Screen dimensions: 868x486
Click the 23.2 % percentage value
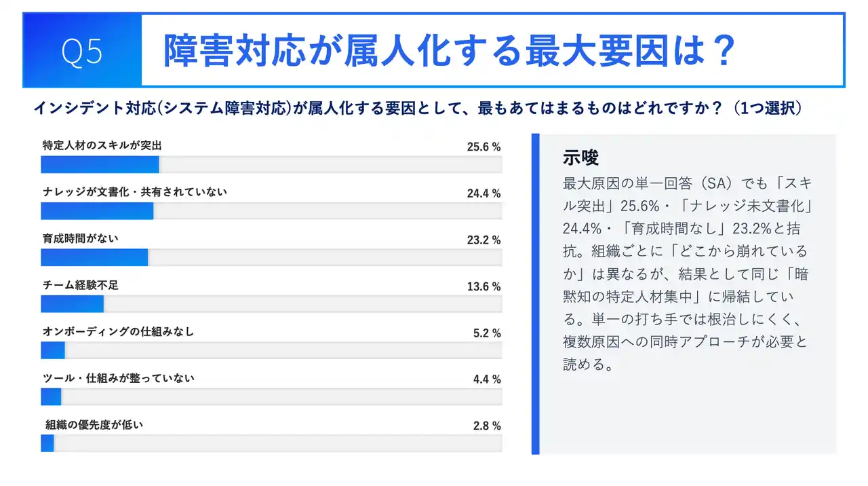(484, 240)
